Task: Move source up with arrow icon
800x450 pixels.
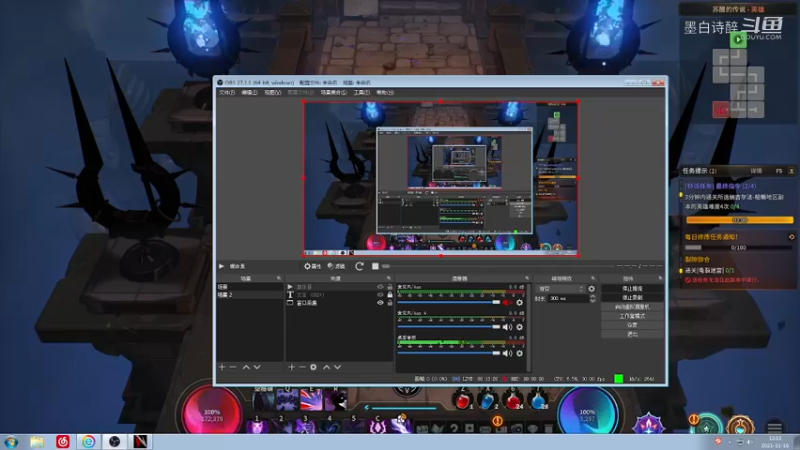Action: [327, 367]
